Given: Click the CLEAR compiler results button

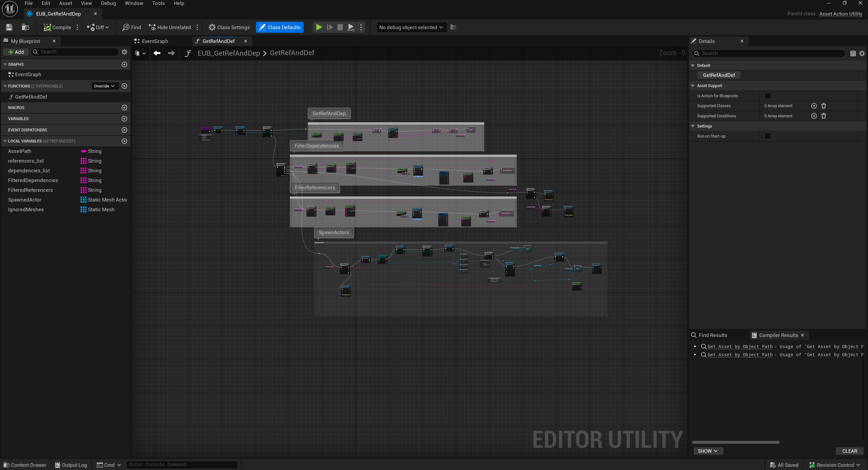Looking at the screenshot, I should (849, 451).
